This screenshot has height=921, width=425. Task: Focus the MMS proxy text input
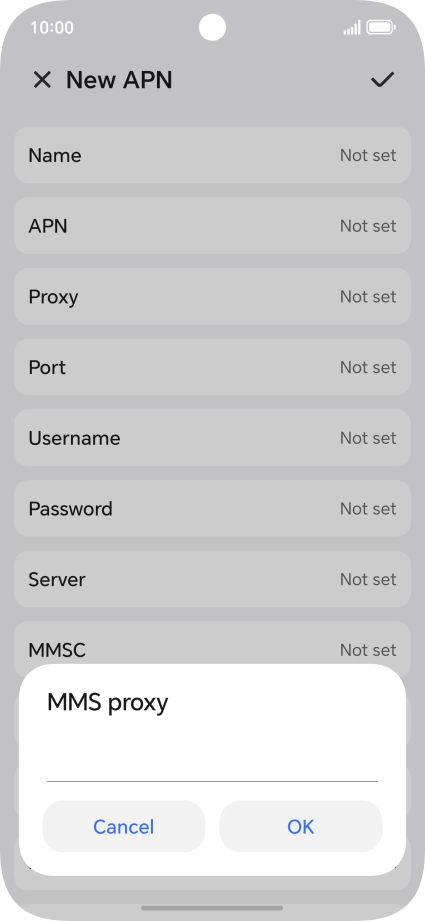coord(212,764)
